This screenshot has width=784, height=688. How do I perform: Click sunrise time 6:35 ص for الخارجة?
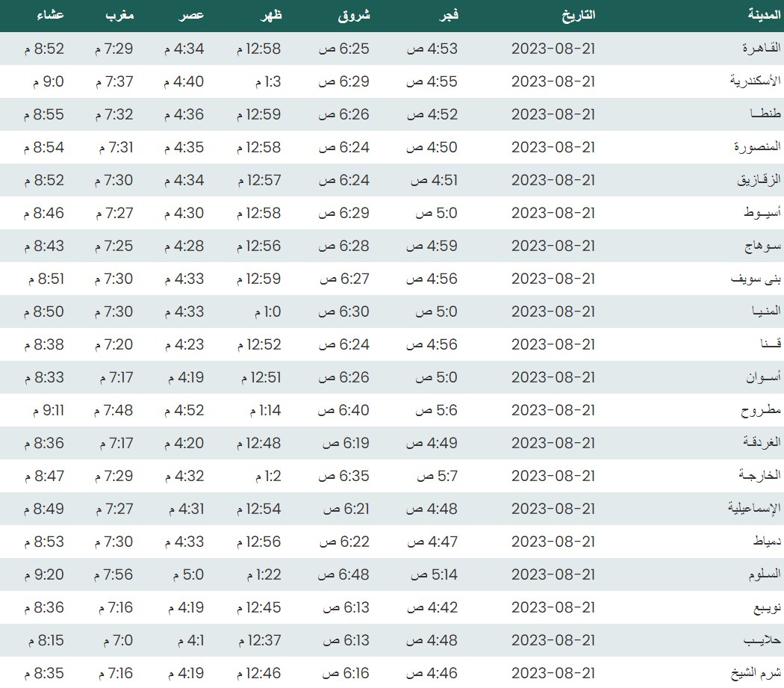(x=344, y=476)
